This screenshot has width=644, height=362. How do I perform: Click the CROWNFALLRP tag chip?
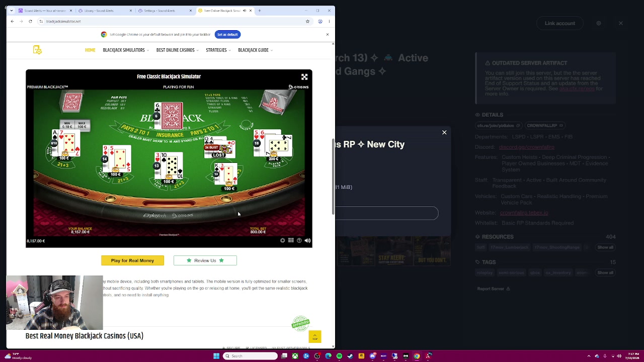coord(544,126)
